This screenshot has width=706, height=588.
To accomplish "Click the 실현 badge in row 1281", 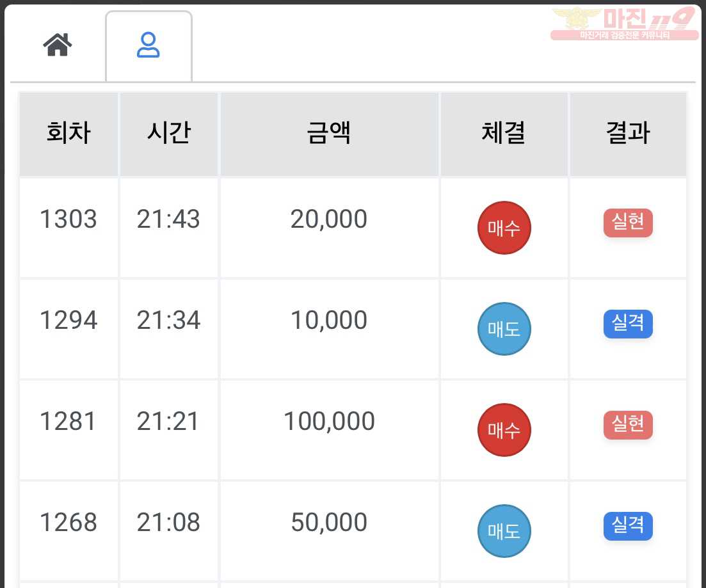I will pyautogui.click(x=628, y=425).
